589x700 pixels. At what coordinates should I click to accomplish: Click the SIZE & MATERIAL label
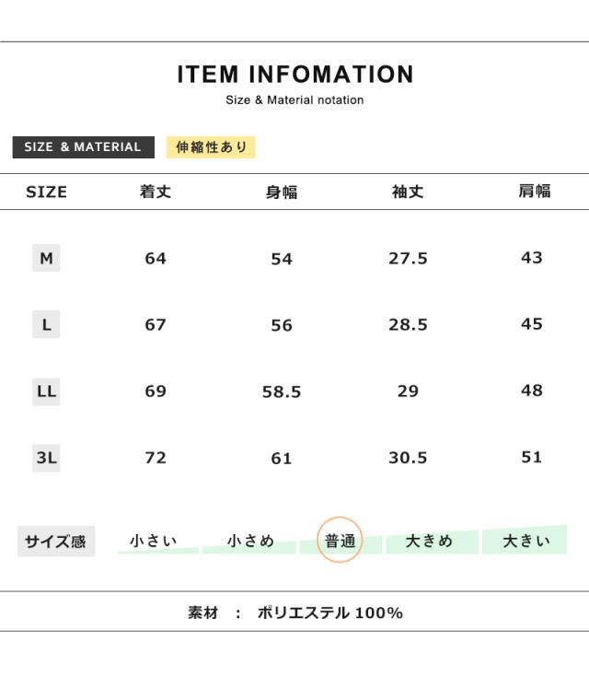click(x=83, y=147)
